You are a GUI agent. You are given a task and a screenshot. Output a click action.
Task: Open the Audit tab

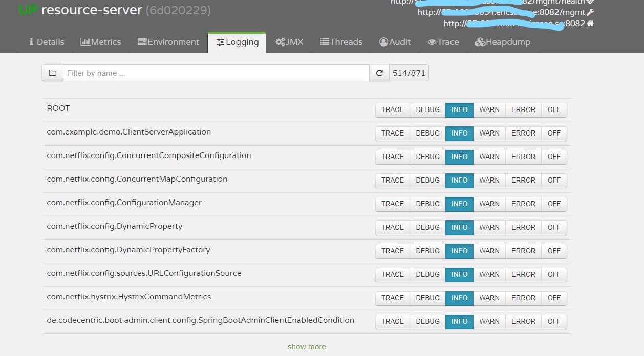pyautogui.click(x=395, y=42)
